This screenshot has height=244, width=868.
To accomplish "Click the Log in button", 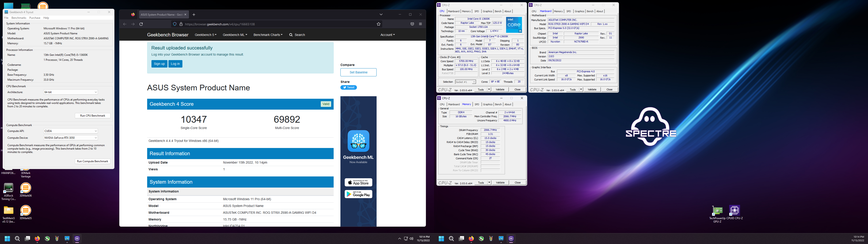I will pos(175,64).
